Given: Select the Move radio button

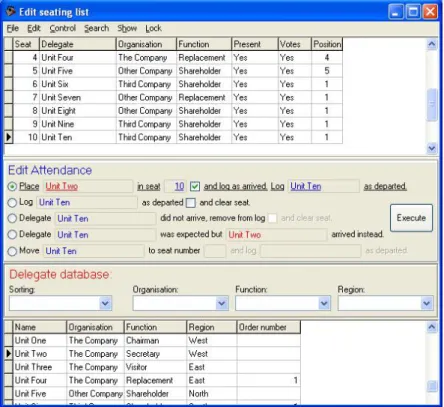Looking at the screenshot, I should 12,251.
